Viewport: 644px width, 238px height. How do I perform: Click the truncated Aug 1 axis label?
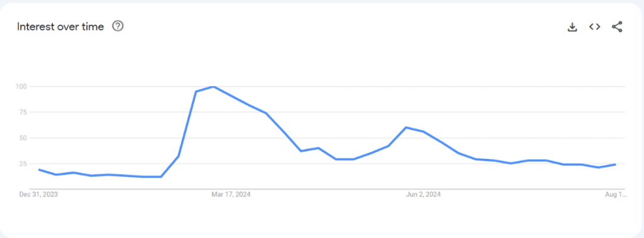coord(616,195)
